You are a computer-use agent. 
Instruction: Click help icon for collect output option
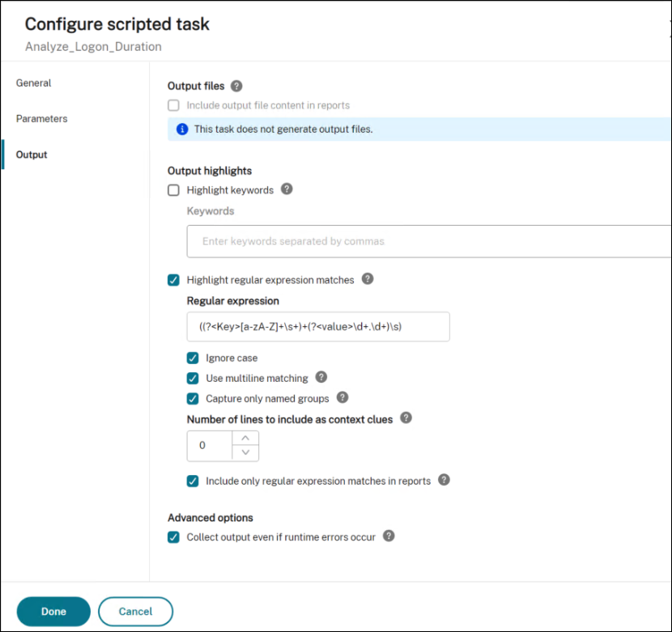(x=389, y=536)
